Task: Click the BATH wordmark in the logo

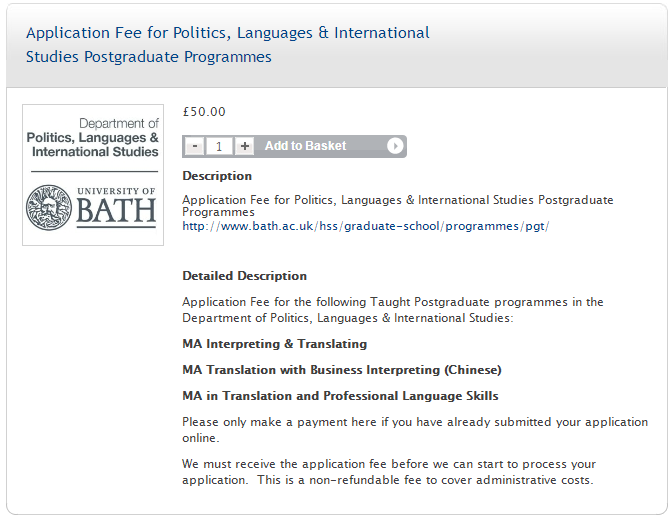Action: coord(116,211)
